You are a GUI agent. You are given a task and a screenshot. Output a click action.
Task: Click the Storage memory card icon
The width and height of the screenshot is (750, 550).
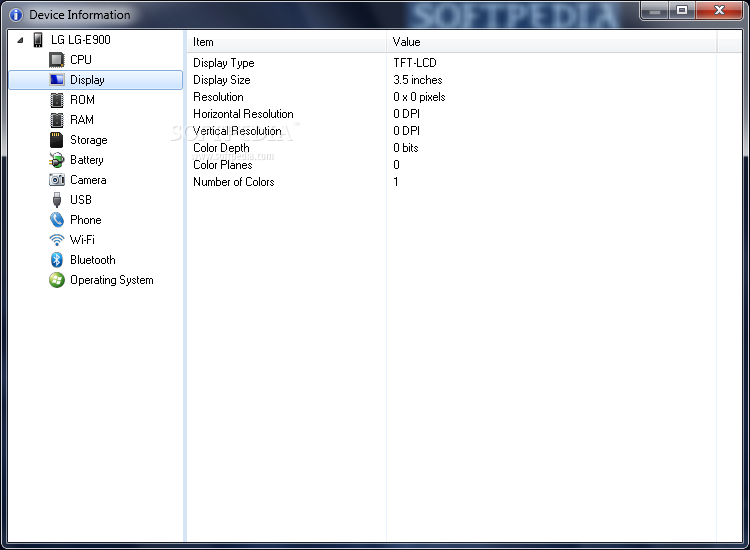click(56, 140)
